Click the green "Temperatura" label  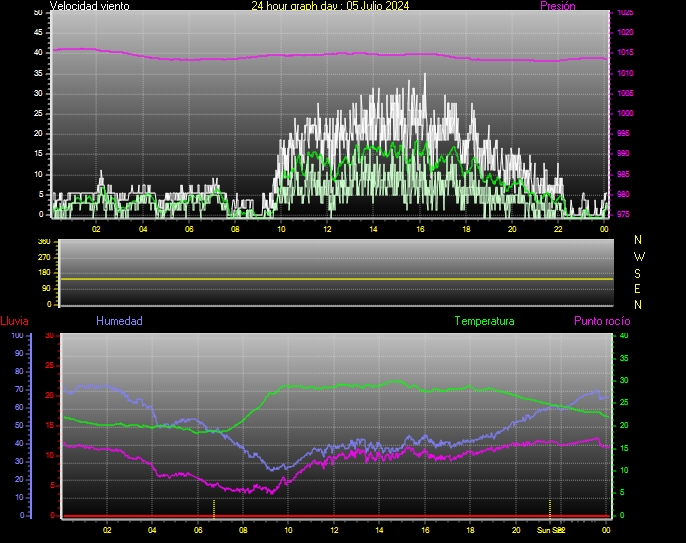(484, 321)
